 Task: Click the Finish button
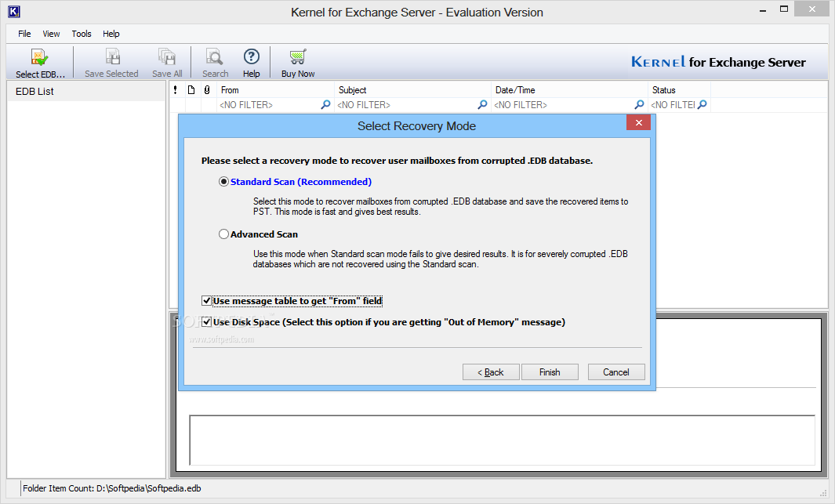click(x=550, y=372)
